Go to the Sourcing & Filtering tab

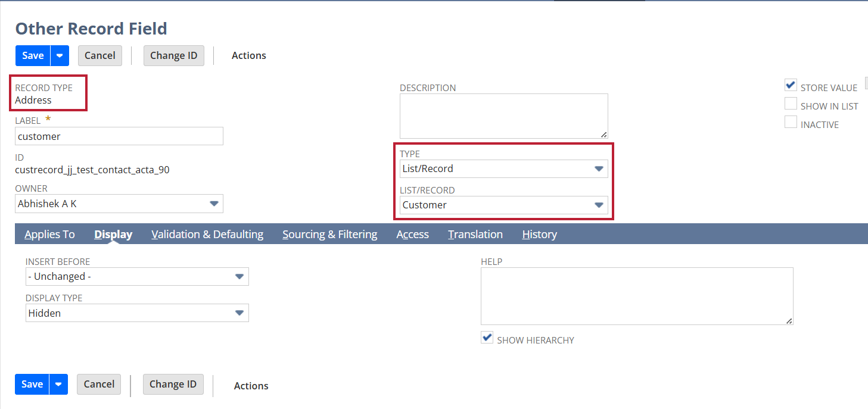pyautogui.click(x=329, y=235)
